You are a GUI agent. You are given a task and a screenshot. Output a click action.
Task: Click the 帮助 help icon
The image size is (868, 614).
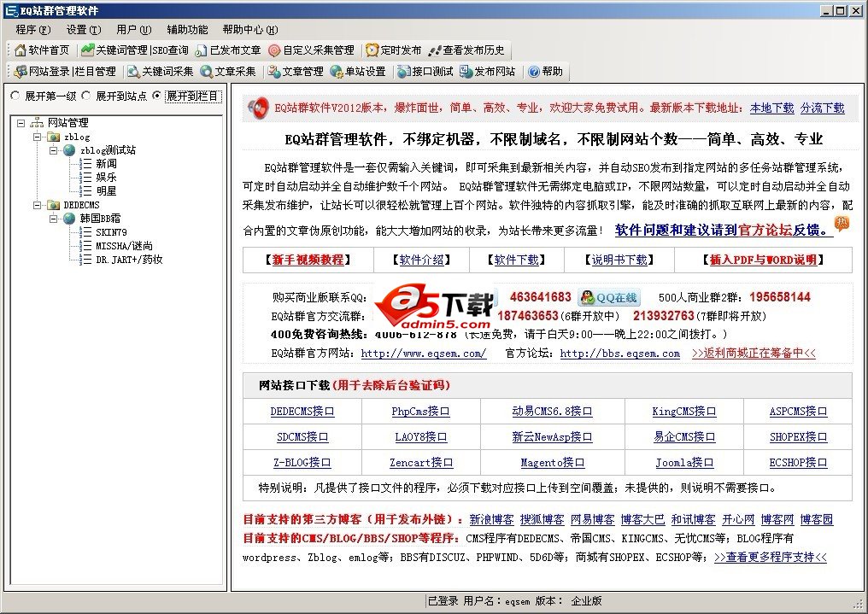534,72
